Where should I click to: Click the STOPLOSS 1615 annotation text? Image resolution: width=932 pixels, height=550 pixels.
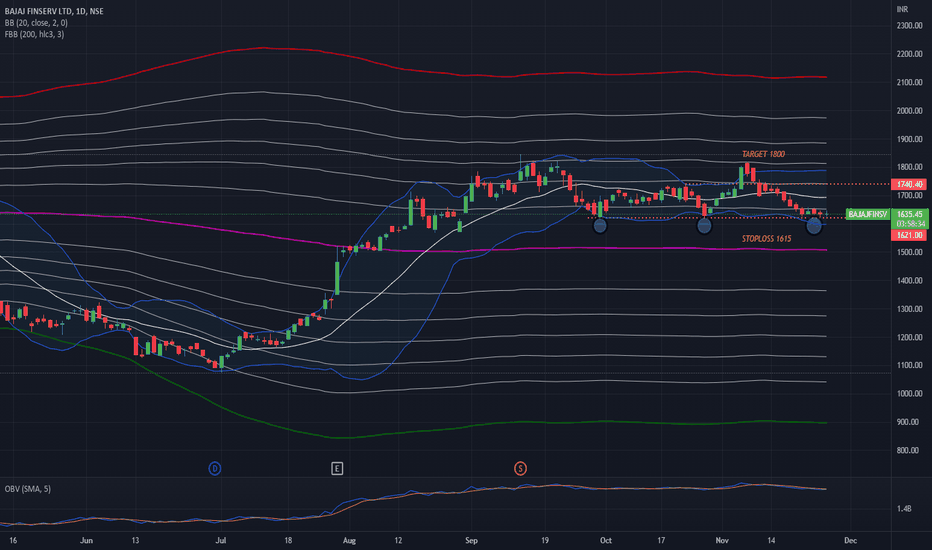click(x=766, y=238)
